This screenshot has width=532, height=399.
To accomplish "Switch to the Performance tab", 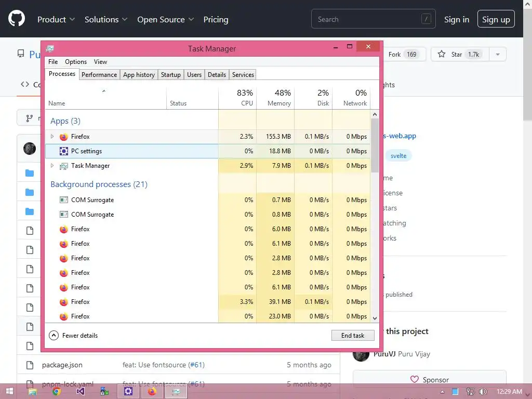I will [x=99, y=75].
